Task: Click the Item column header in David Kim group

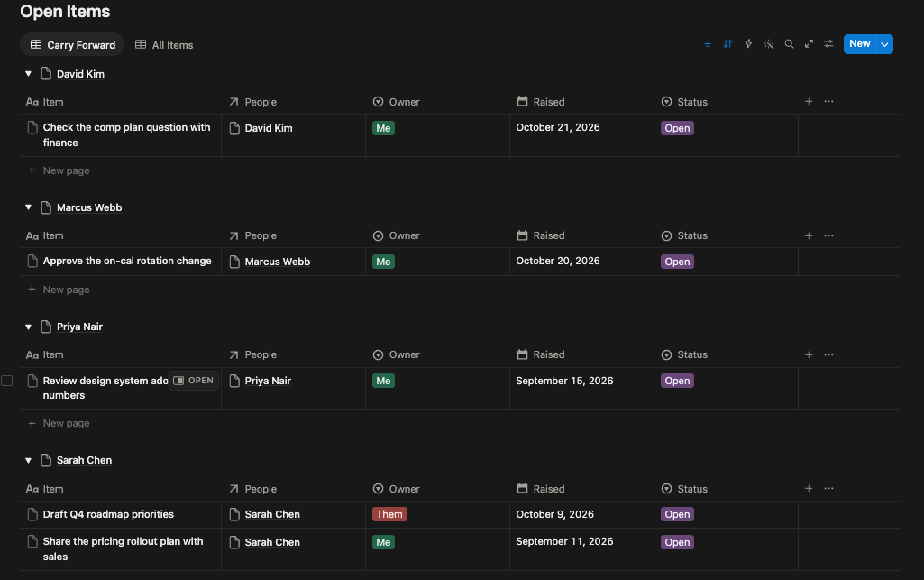Action: point(45,102)
